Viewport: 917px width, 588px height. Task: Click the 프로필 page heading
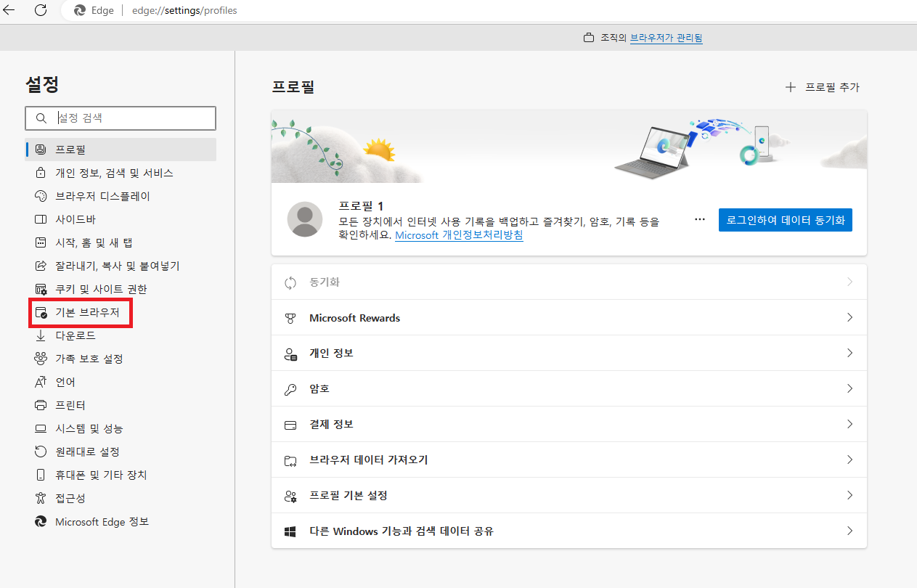pyautogui.click(x=293, y=87)
